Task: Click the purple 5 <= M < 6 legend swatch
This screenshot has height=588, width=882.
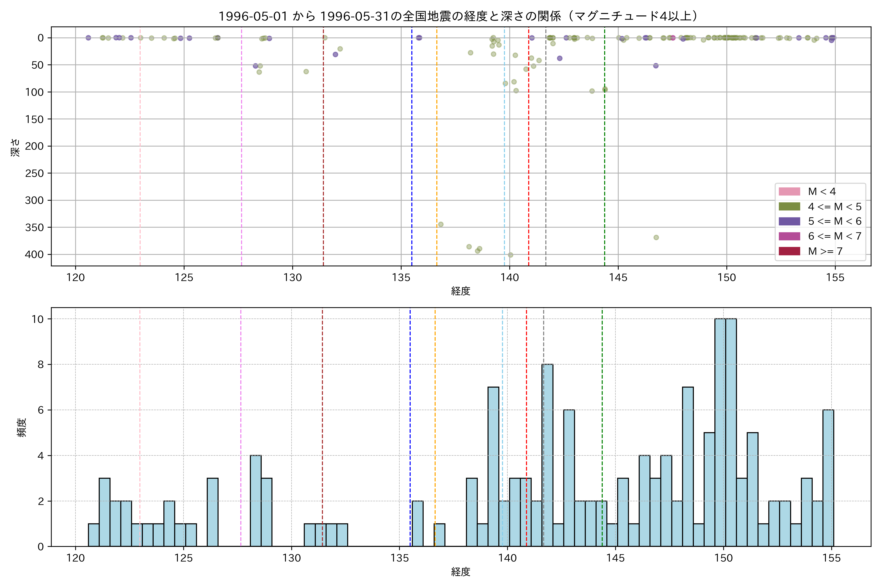Action: click(789, 221)
